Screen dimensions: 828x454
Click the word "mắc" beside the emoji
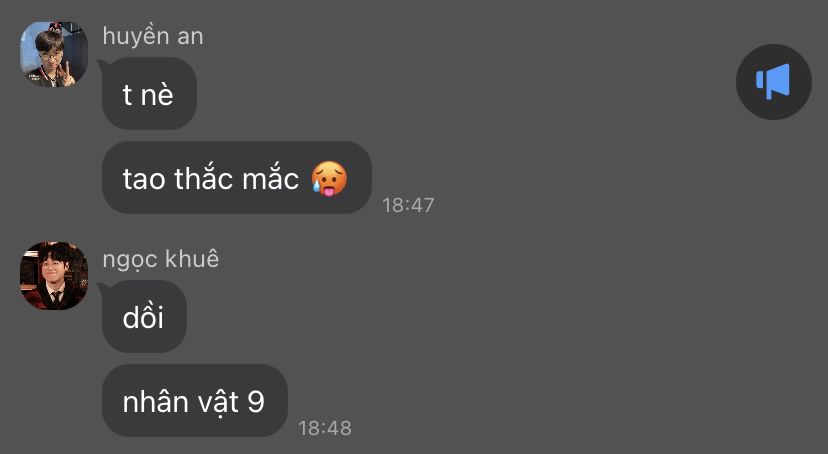pos(270,177)
